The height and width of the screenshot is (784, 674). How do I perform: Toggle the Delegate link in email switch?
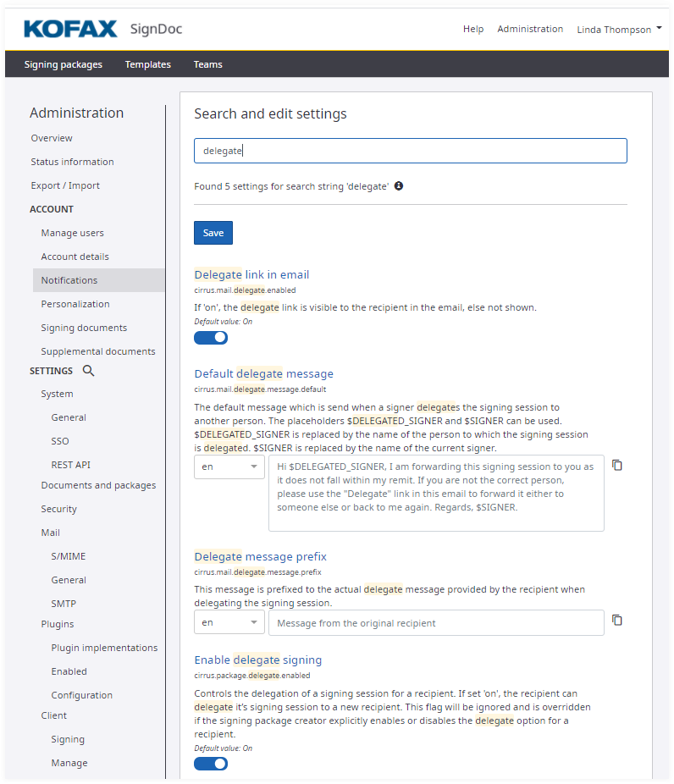coord(211,338)
